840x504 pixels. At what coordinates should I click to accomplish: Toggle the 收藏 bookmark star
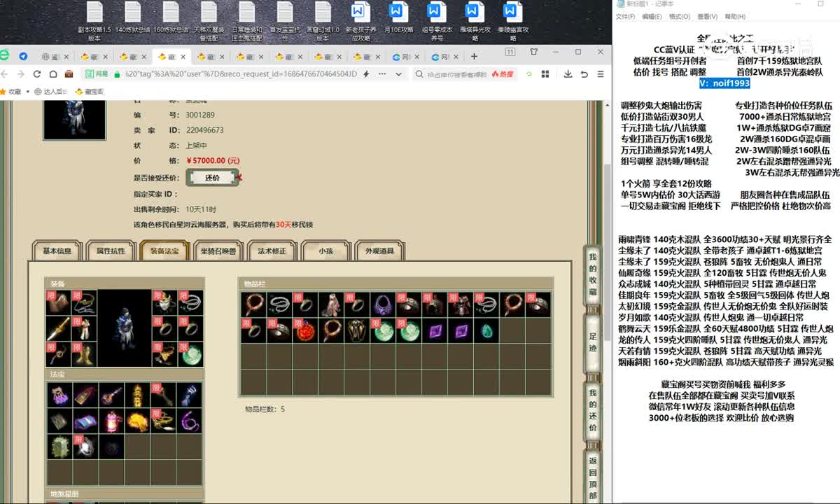click(4, 91)
